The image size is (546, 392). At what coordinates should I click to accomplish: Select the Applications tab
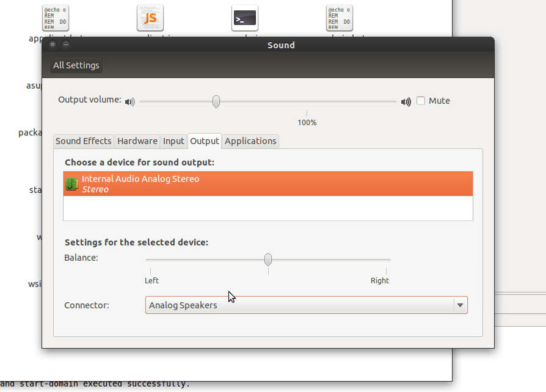(x=250, y=141)
